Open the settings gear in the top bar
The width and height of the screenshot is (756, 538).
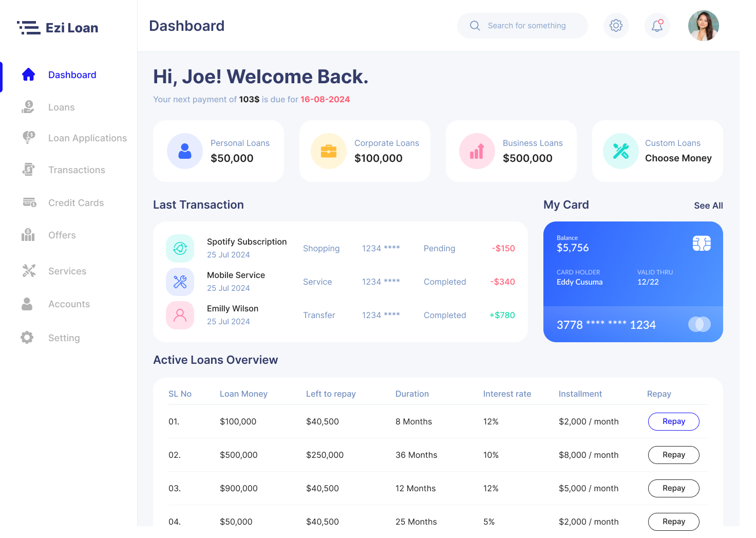[x=616, y=25]
